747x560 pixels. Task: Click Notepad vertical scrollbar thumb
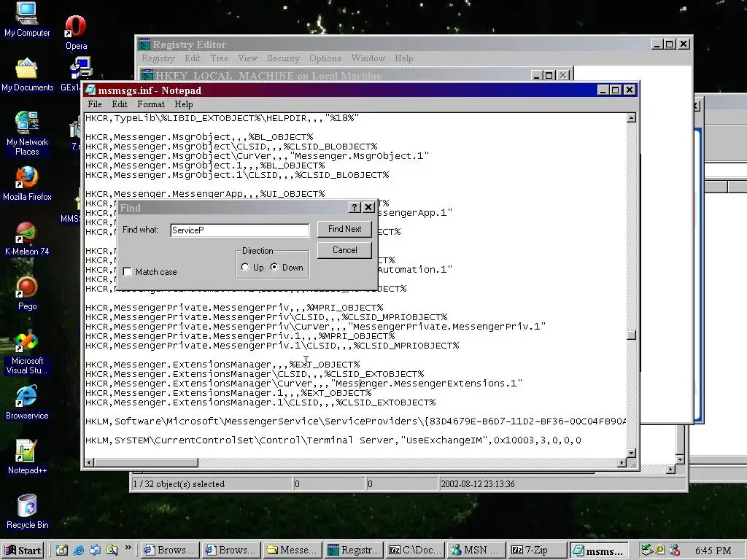pos(631,335)
